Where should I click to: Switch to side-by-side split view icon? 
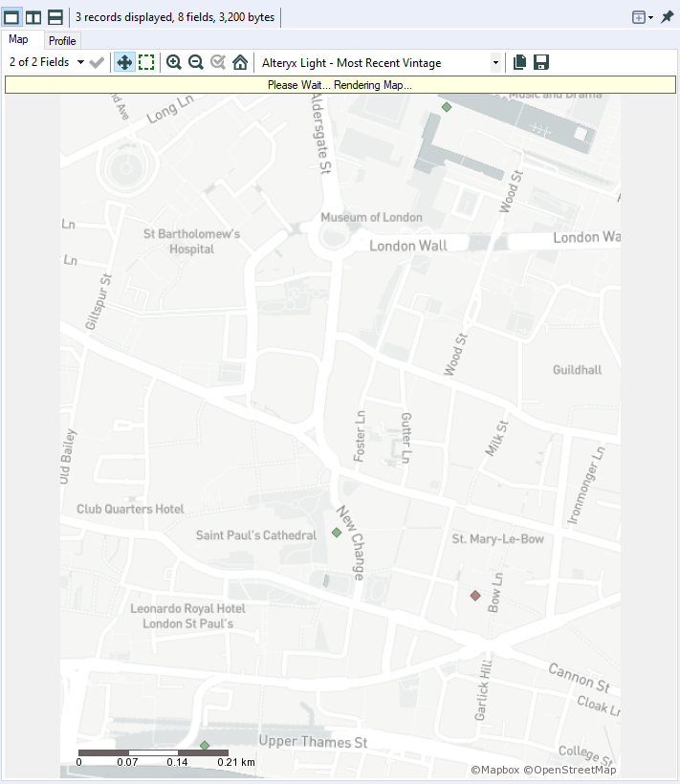click(x=33, y=17)
